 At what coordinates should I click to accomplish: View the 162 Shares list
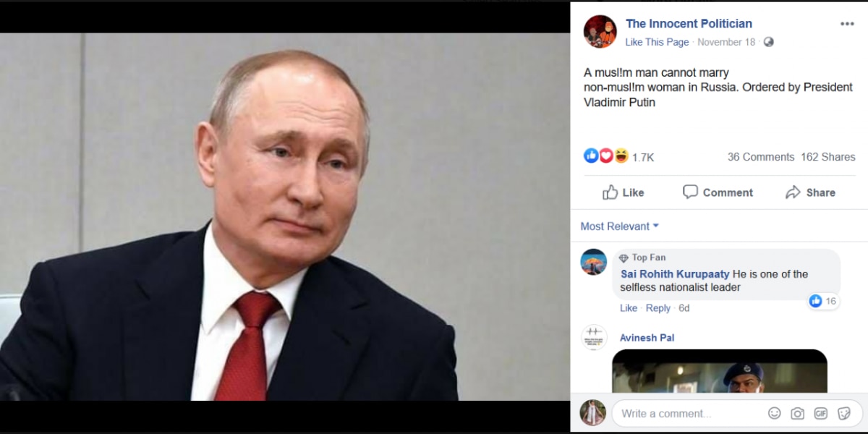827,157
